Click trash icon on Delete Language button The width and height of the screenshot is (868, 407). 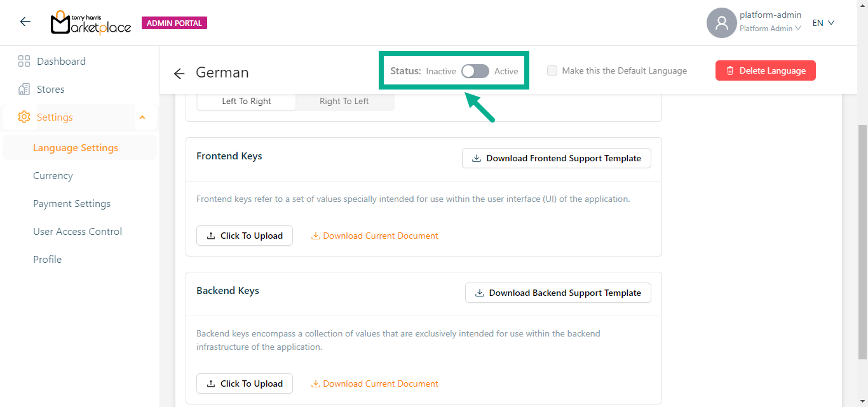point(730,71)
